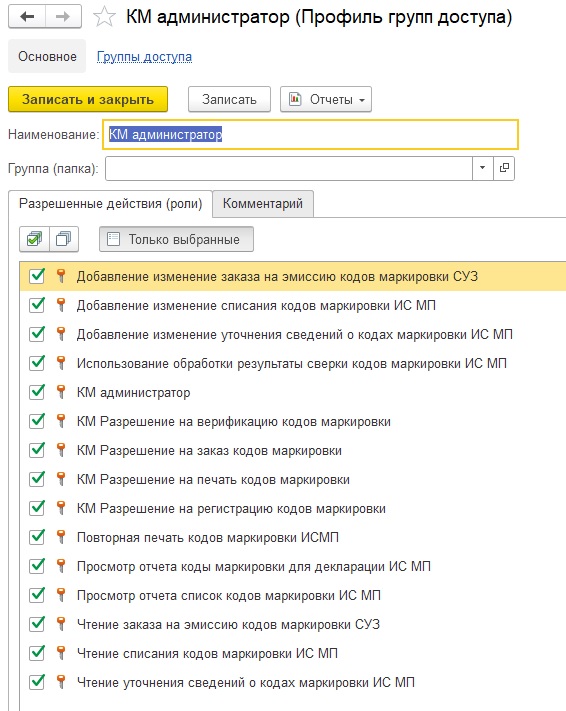
Task: Click the back navigation arrow
Action: tap(27, 17)
